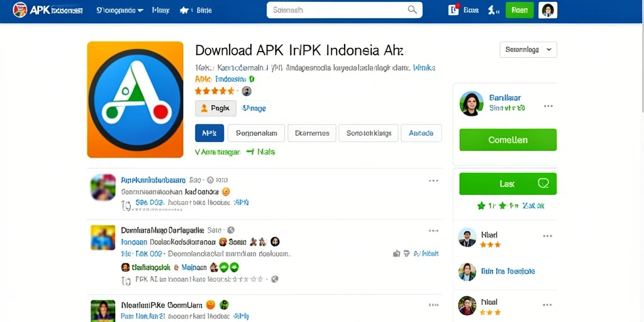Click small round avatar beside star rating
Image resolution: width=644 pixels, height=322 pixels.
(x=247, y=91)
